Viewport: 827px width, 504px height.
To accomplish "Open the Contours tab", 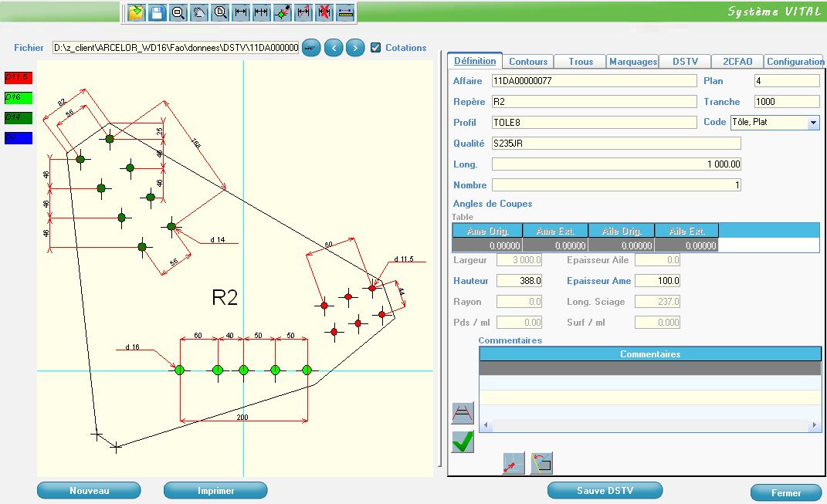I will (528, 62).
